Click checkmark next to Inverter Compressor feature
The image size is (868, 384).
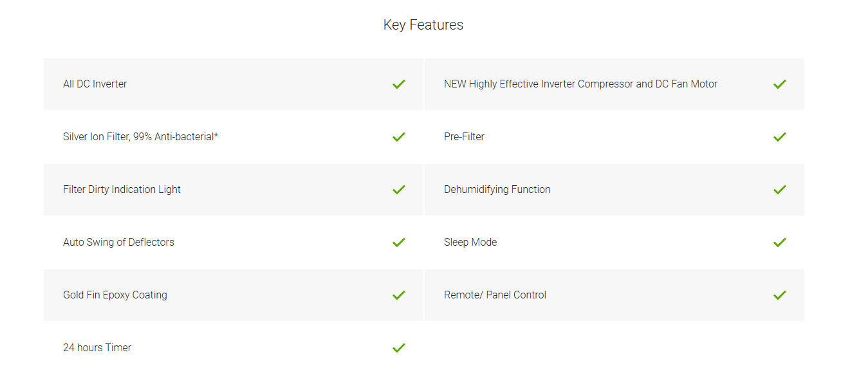(780, 84)
